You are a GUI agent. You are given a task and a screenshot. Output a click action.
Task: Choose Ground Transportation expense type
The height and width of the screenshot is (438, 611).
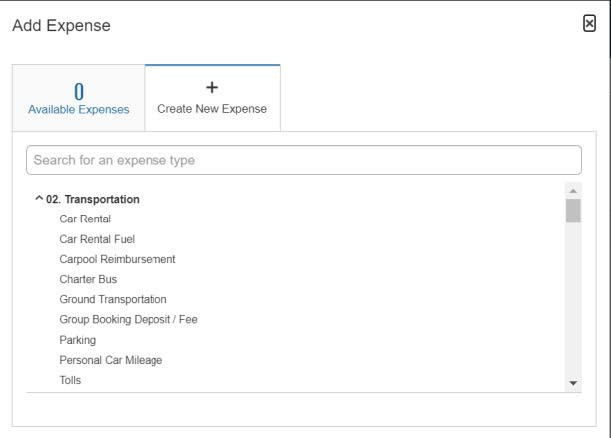click(x=113, y=299)
